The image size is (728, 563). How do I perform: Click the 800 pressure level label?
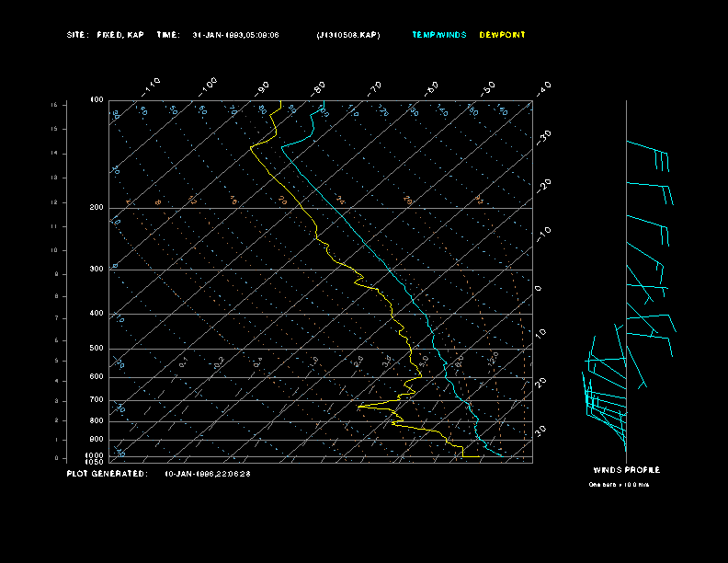[x=97, y=420]
